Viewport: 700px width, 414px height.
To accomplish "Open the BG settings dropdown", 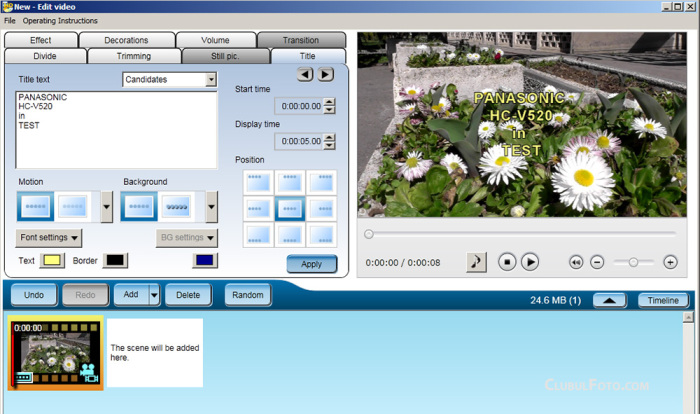I will [x=187, y=238].
